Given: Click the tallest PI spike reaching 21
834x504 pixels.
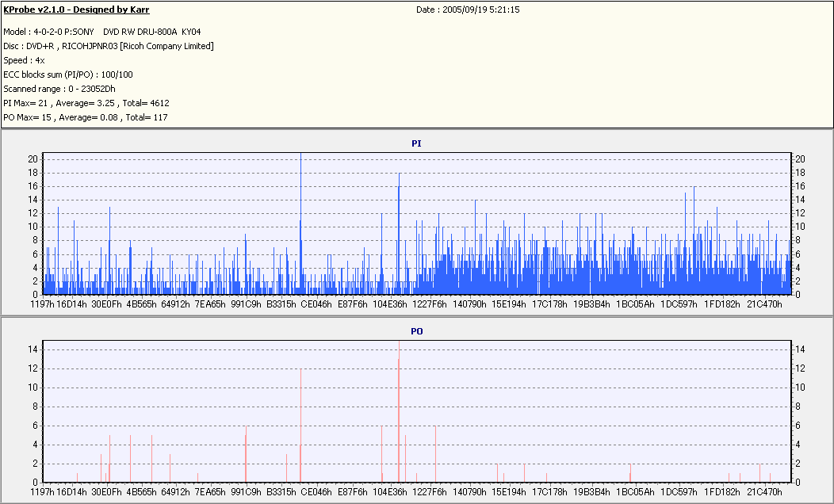Looking at the screenshot, I should (x=301, y=223).
